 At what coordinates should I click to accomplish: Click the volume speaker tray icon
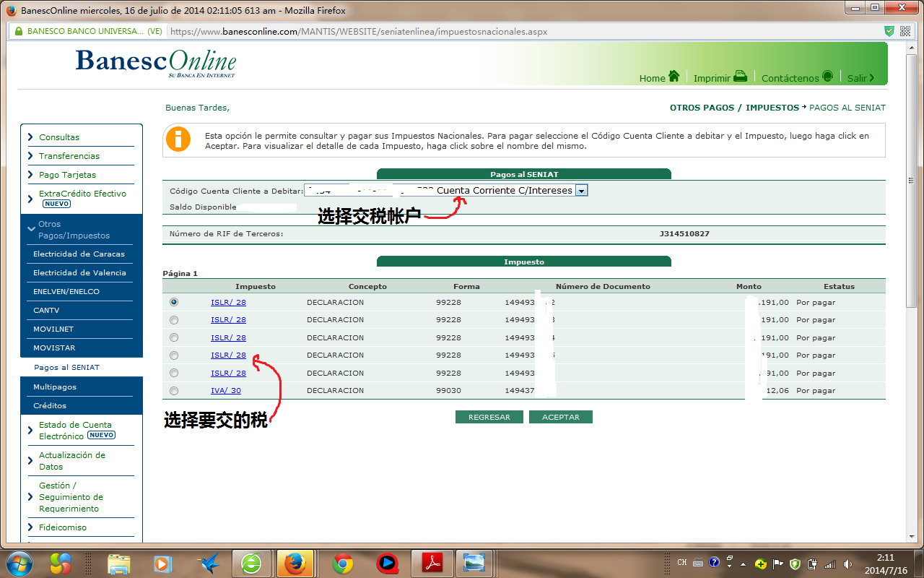847,564
